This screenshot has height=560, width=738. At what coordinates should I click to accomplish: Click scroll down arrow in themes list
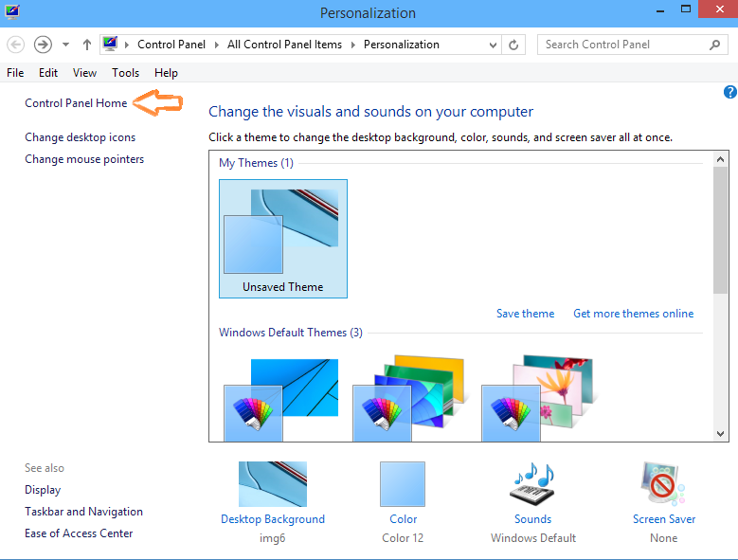(x=720, y=433)
